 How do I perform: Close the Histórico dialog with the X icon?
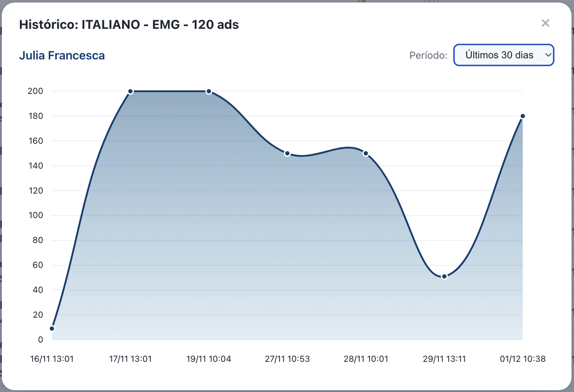click(x=546, y=23)
